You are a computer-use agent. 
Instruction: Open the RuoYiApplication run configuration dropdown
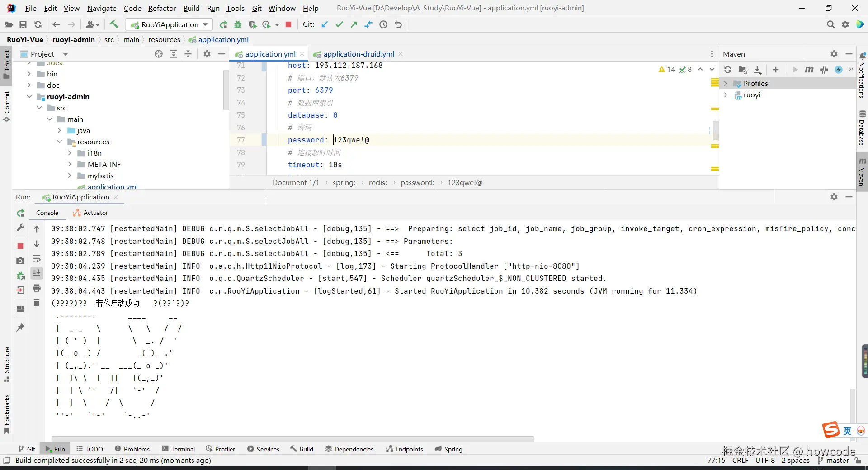point(169,24)
